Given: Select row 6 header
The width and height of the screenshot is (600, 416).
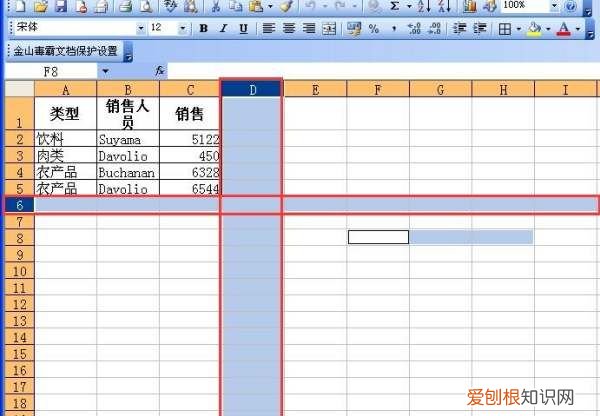Looking at the screenshot, I should pos(19,206).
